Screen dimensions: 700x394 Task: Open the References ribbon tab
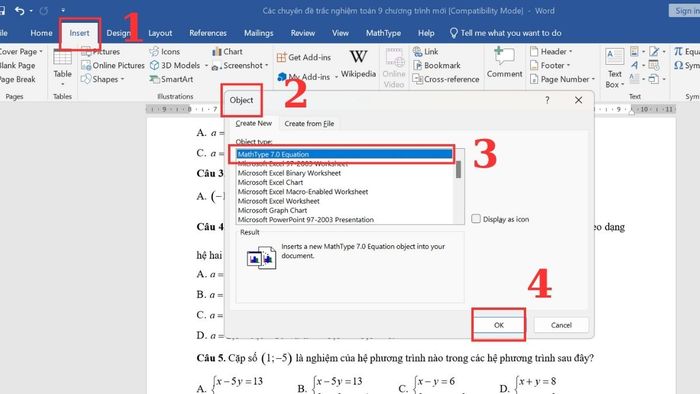(208, 33)
